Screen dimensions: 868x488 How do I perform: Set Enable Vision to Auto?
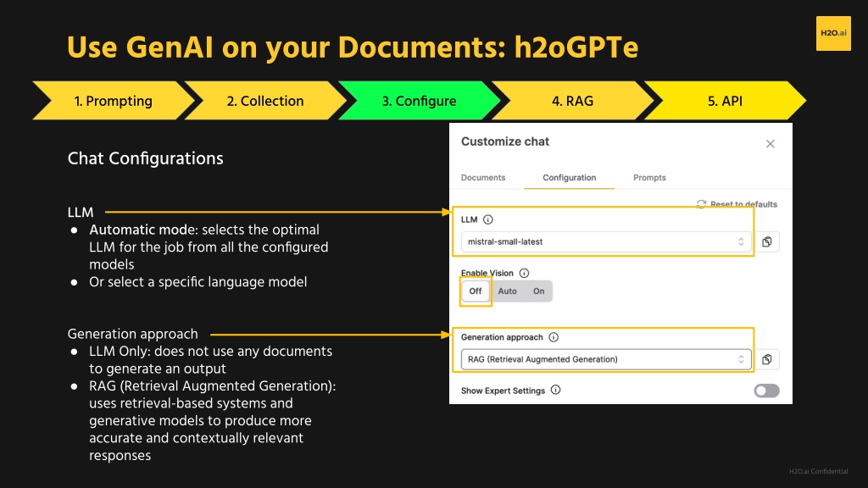(x=507, y=291)
